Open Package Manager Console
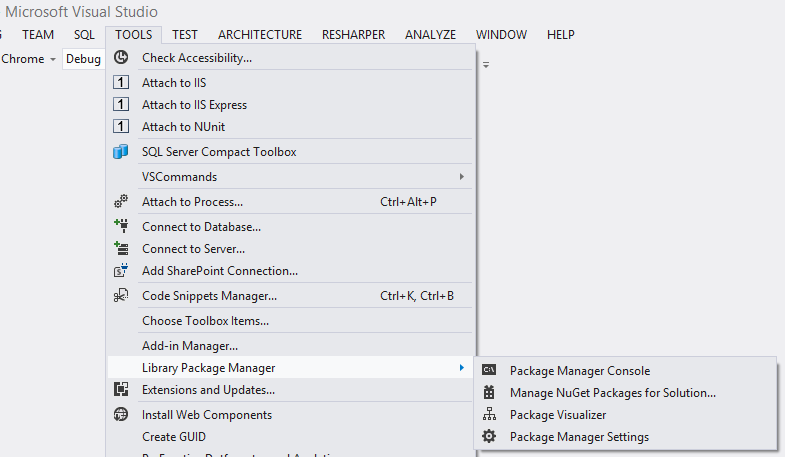 pyautogui.click(x=625, y=371)
